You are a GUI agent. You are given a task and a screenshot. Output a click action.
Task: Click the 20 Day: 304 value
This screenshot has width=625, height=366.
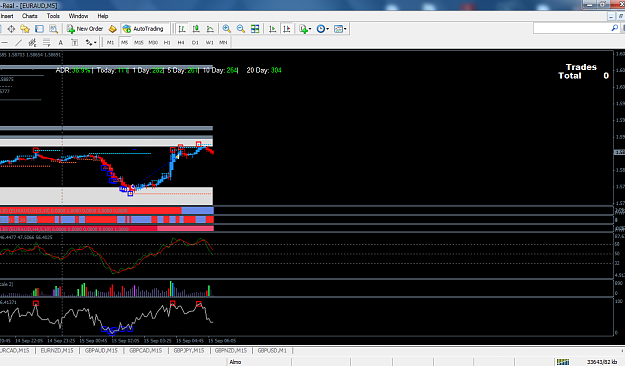tap(264, 70)
